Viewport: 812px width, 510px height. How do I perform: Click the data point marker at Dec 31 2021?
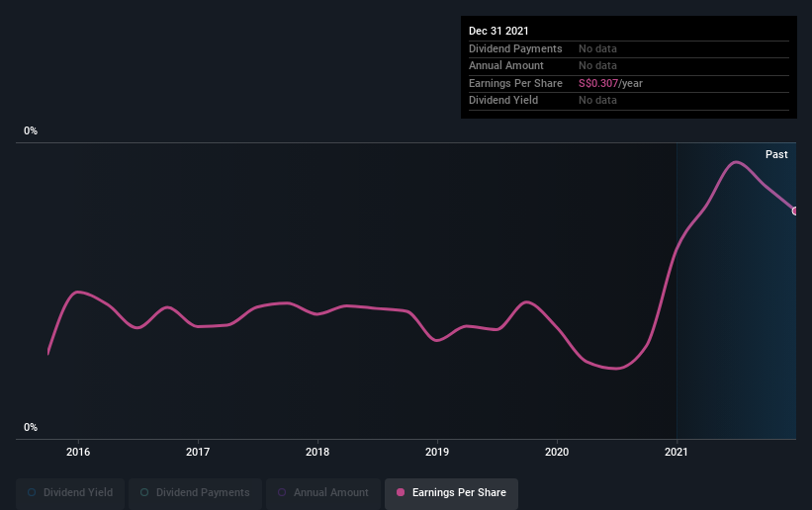[795, 212]
